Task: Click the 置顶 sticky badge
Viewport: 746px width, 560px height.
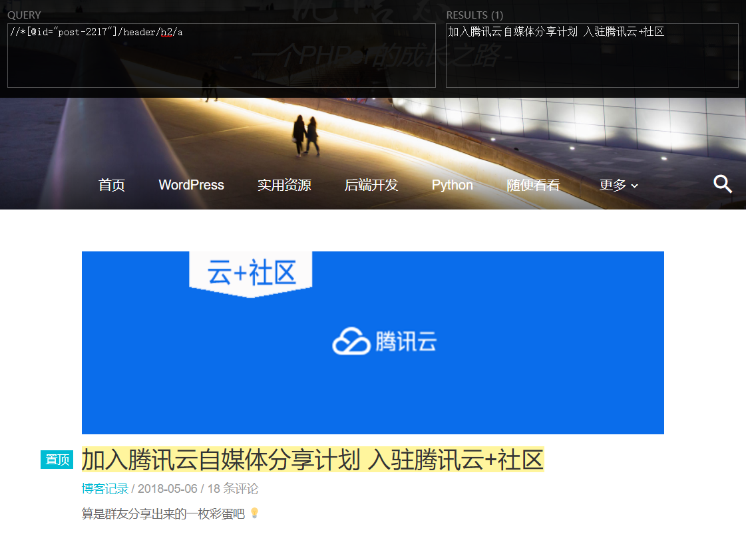Action: click(x=57, y=459)
